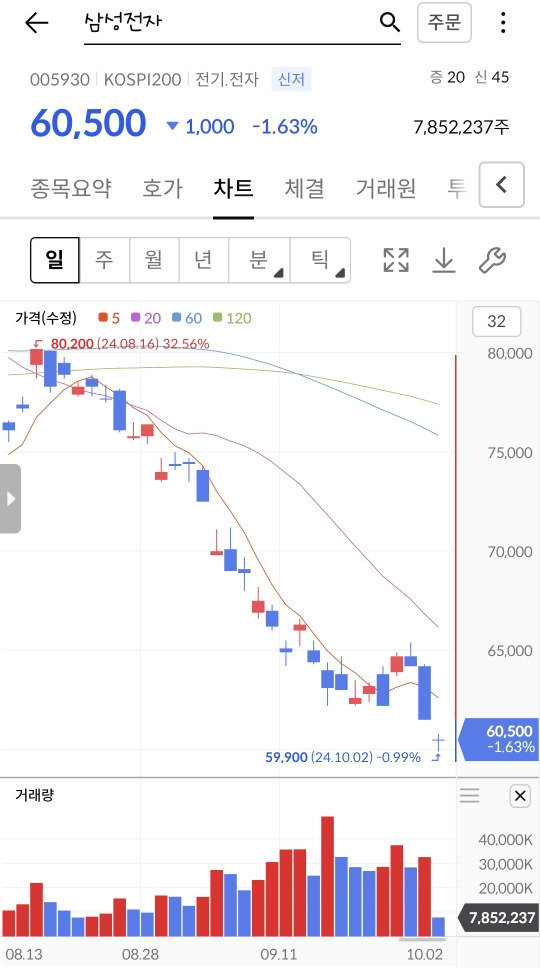Close the 거래량 volume panel
This screenshot has width=540, height=968.
pos(520,796)
